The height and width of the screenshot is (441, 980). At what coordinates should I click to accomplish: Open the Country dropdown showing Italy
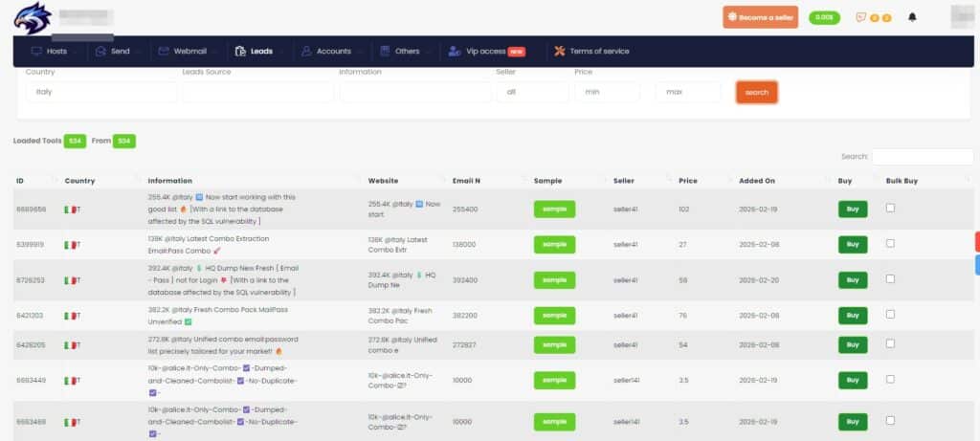coord(100,92)
